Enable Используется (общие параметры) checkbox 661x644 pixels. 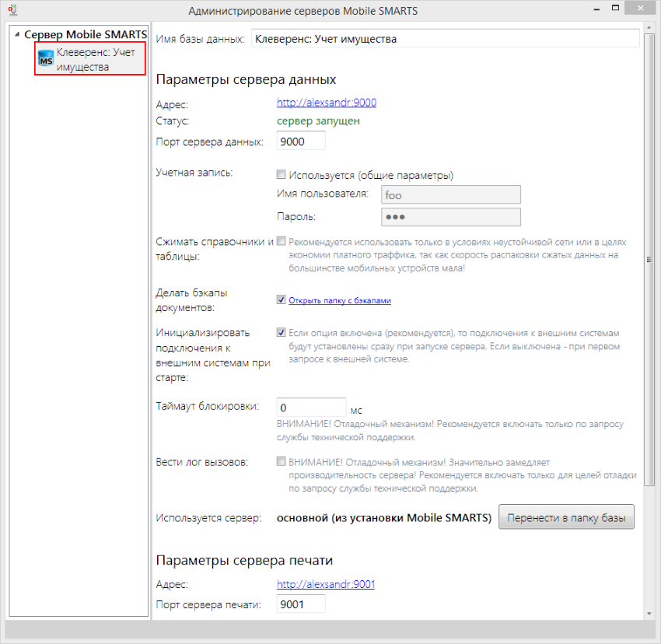pos(281,174)
